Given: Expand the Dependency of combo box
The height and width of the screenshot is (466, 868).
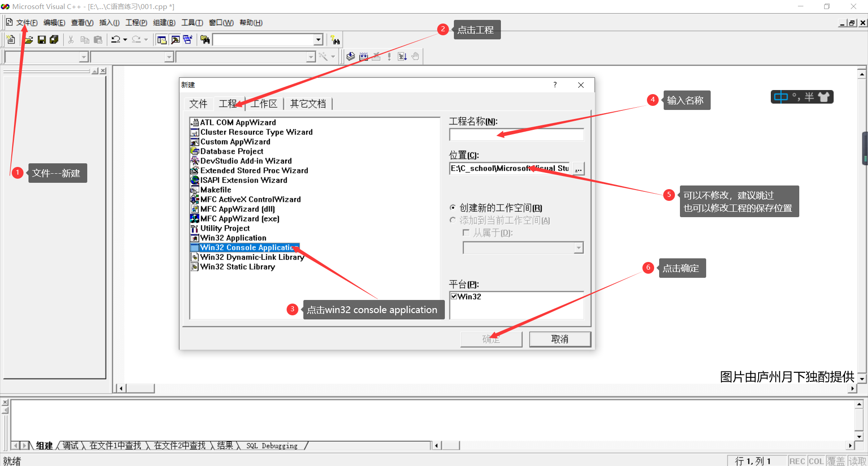Looking at the screenshot, I should pos(579,247).
